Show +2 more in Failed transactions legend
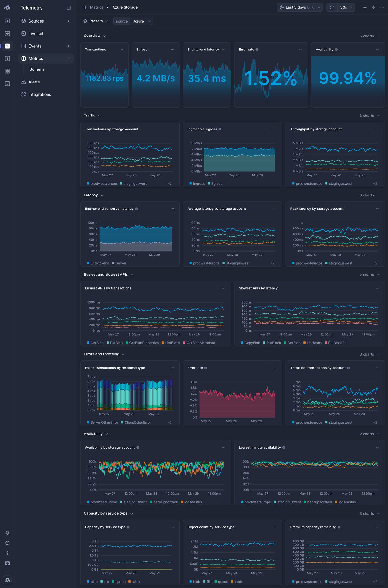 click(x=170, y=423)
